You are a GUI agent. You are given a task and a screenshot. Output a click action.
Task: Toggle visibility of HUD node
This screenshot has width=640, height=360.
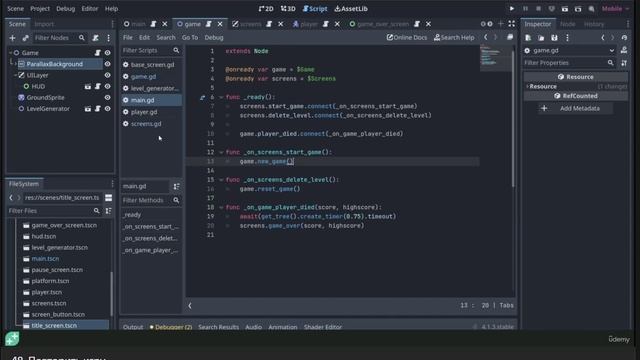pyautogui.click(x=107, y=87)
